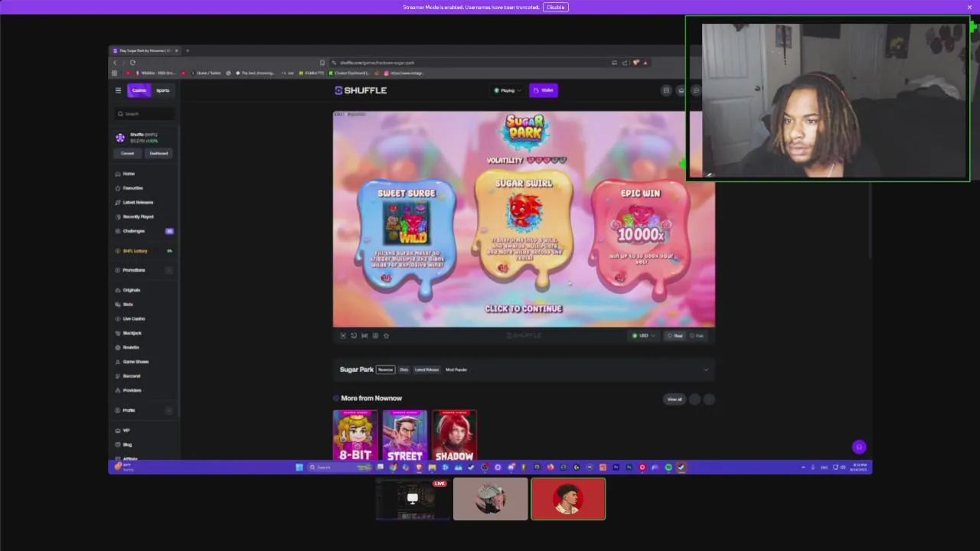
Task: Open Live Casino in the sidebar
Action: coord(134,318)
